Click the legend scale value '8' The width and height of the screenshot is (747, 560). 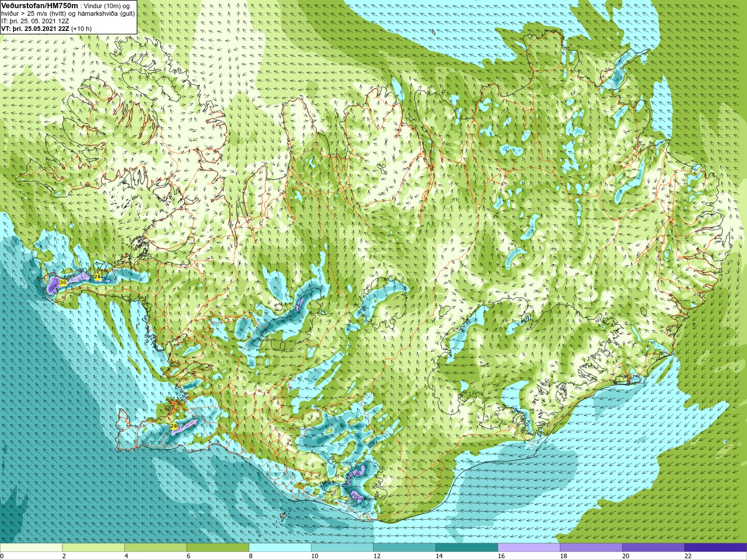251,556
